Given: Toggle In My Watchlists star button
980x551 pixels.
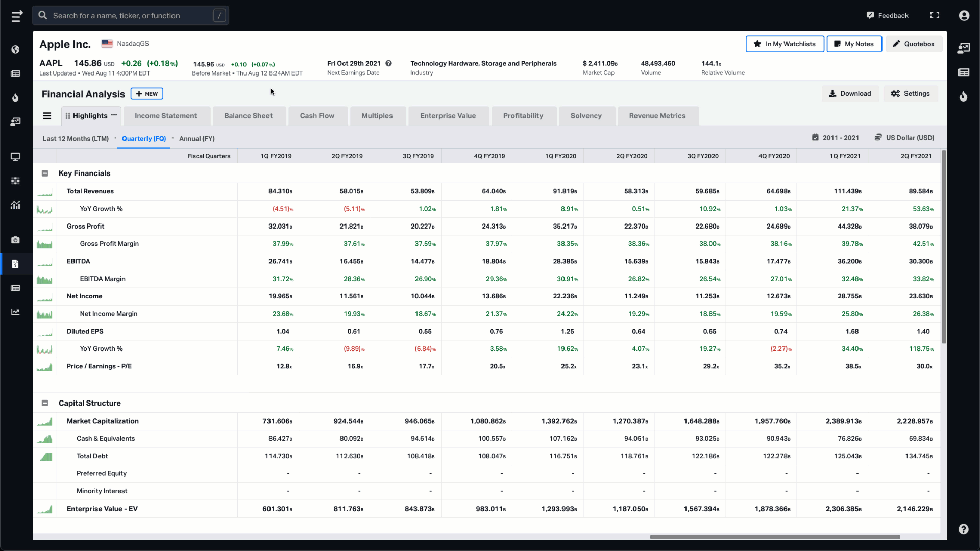Looking at the screenshot, I should coord(785,44).
